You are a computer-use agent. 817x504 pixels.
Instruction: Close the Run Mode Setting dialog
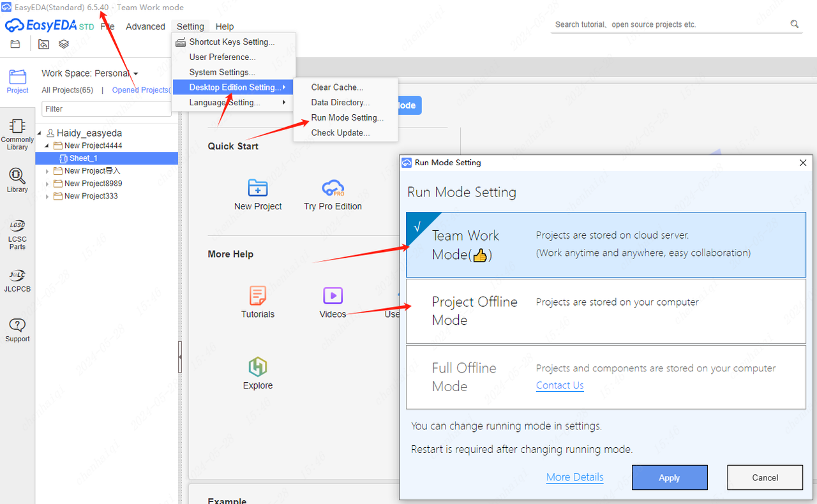click(803, 163)
